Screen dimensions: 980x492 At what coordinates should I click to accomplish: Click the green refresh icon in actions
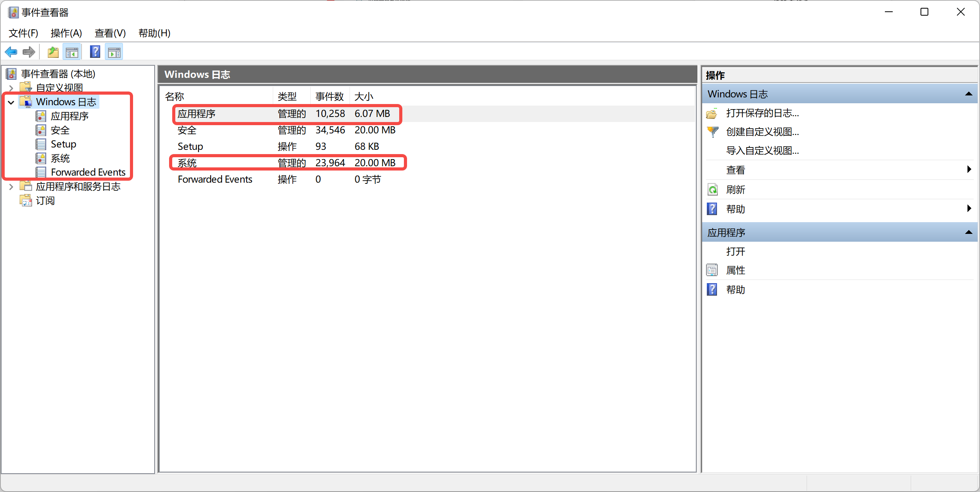pyautogui.click(x=712, y=190)
